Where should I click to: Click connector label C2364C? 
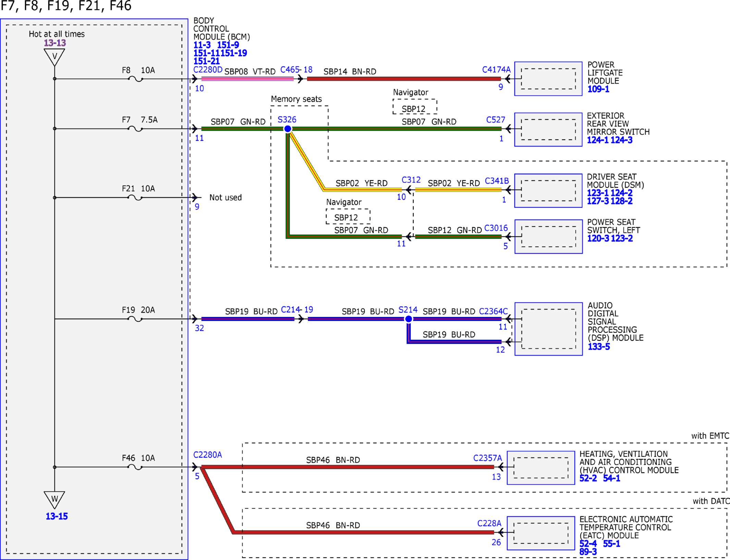point(493,311)
